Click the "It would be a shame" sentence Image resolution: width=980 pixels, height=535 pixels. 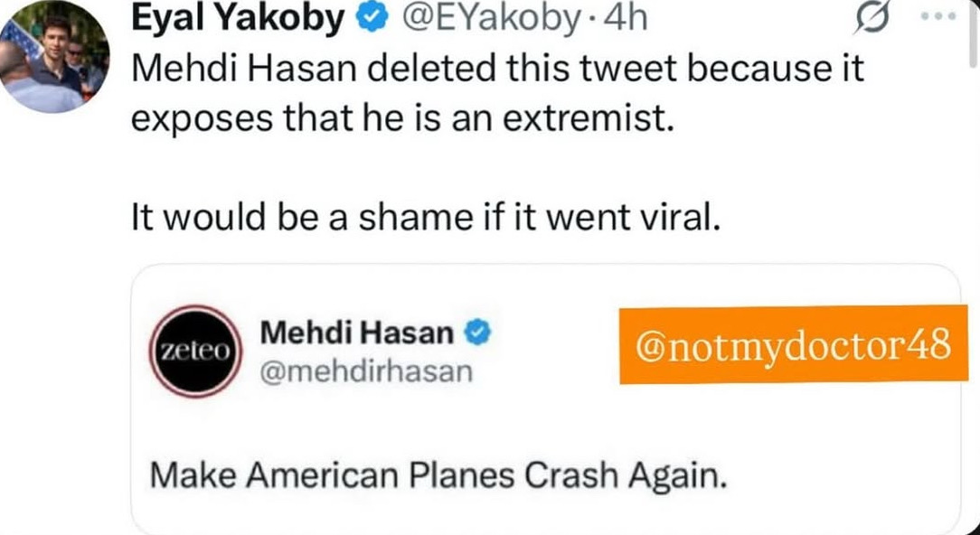(x=426, y=218)
